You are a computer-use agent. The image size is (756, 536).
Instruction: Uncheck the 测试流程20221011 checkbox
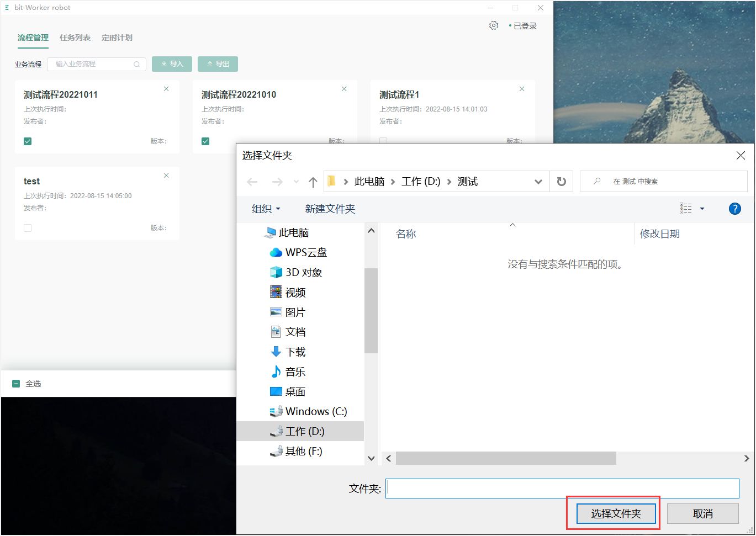[28, 141]
